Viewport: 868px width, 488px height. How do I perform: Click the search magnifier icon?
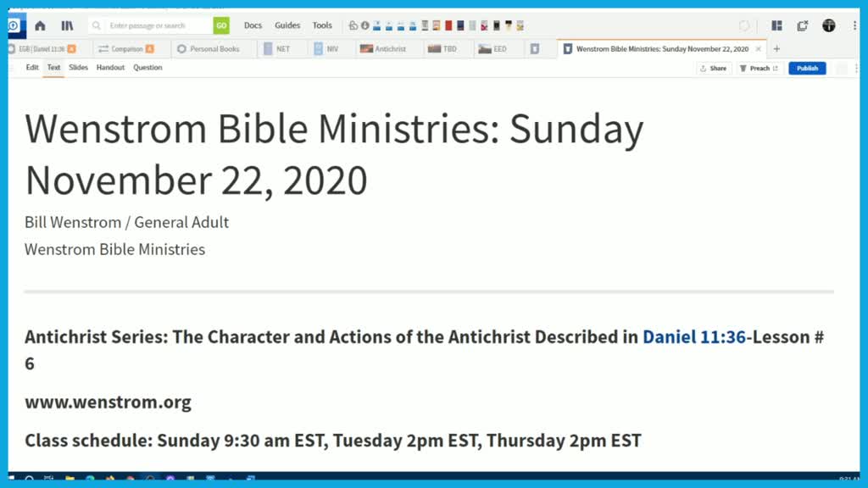tap(97, 25)
